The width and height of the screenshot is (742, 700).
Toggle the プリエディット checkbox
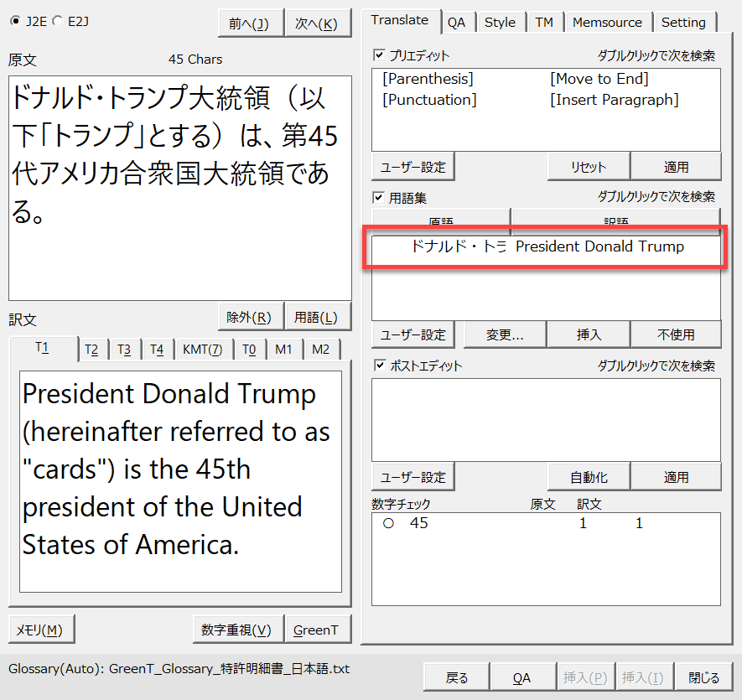379,55
